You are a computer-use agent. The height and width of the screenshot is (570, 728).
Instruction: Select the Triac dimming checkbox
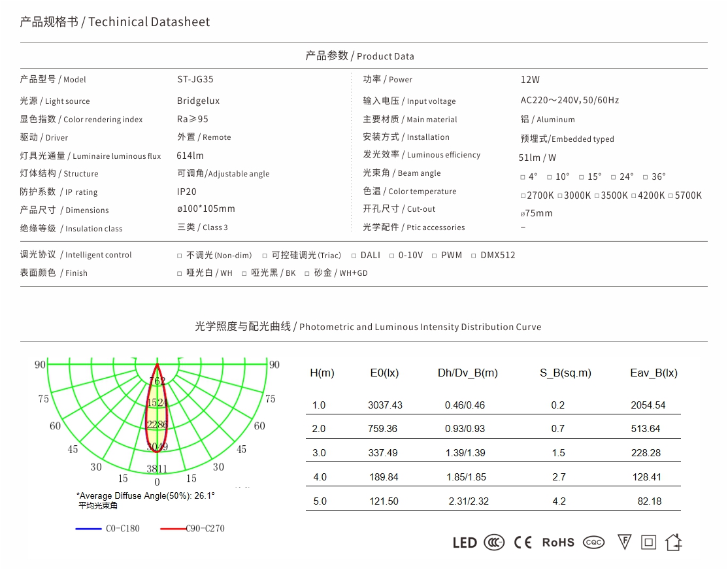point(265,256)
